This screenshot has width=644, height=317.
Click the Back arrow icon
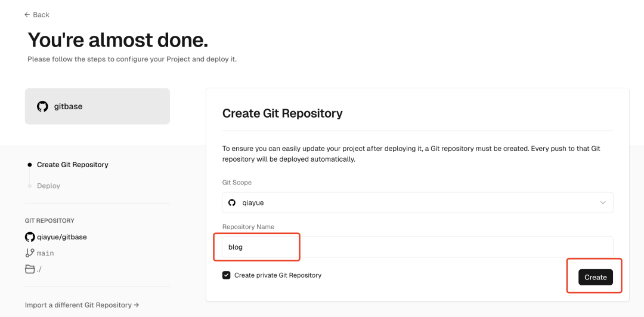pos(27,15)
